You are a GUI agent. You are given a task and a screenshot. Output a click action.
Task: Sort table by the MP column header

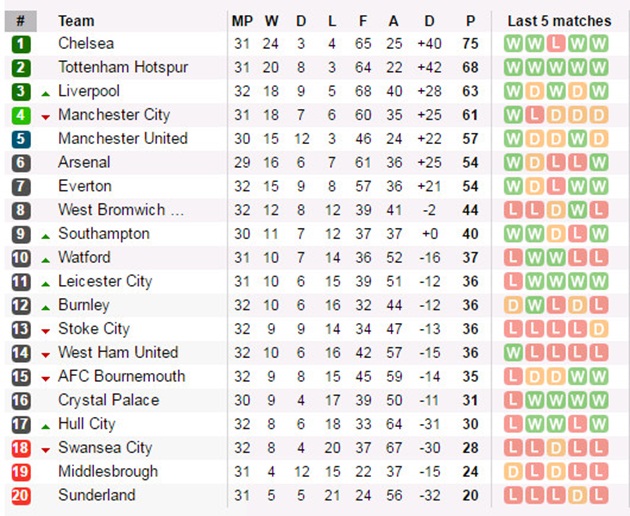pyautogui.click(x=242, y=21)
